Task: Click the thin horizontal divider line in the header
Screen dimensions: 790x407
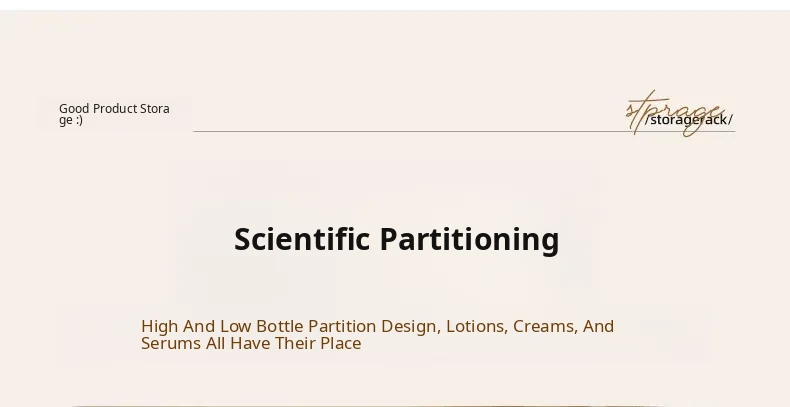Action: pyautogui.click(x=400, y=131)
